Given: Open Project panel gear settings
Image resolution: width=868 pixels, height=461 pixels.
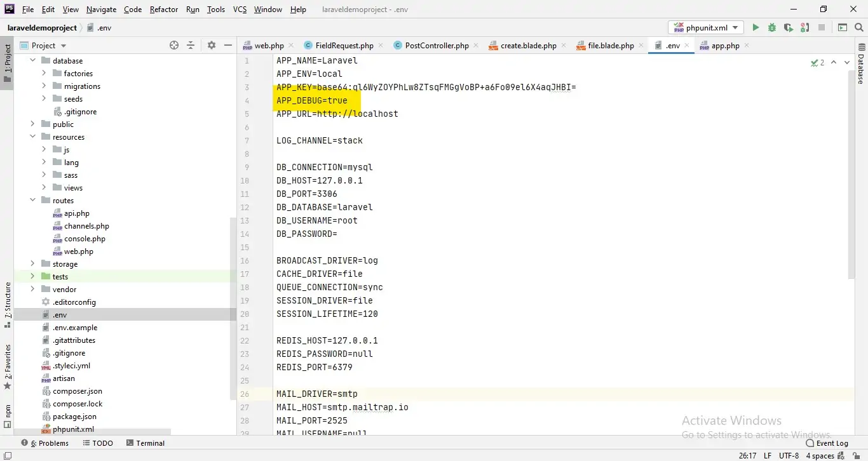Looking at the screenshot, I should click(x=212, y=45).
